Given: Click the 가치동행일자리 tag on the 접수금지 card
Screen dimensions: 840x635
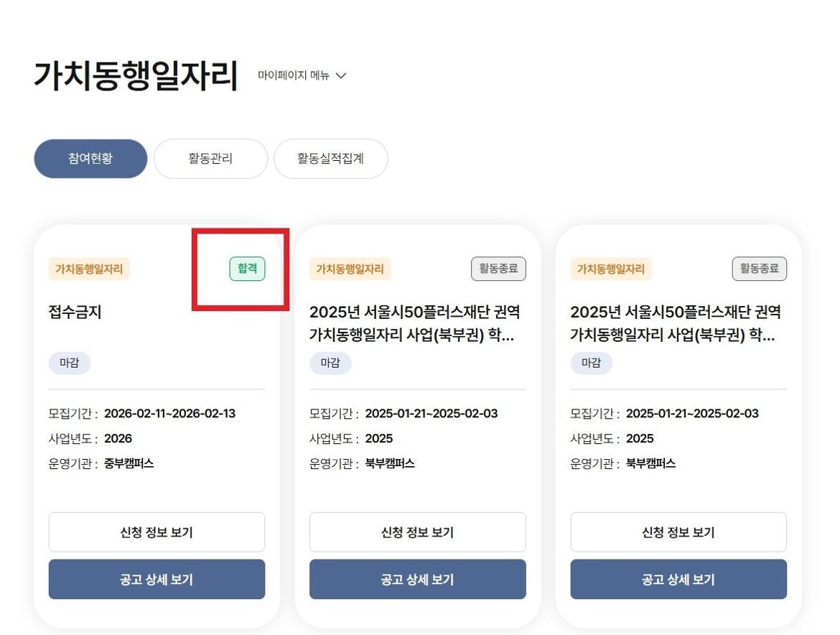Looking at the screenshot, I should (x=89, y=269).
